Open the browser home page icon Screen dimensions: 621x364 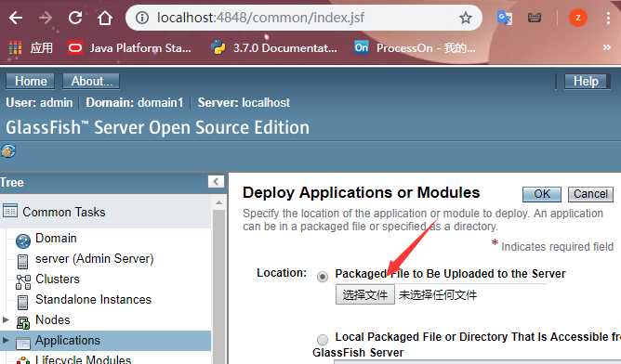(105, 18)
